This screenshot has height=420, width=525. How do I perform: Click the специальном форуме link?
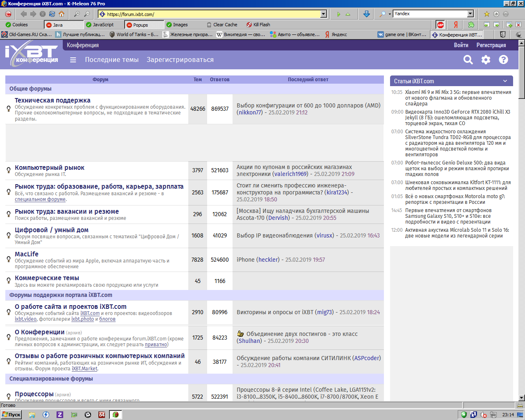tap(40, 199)
